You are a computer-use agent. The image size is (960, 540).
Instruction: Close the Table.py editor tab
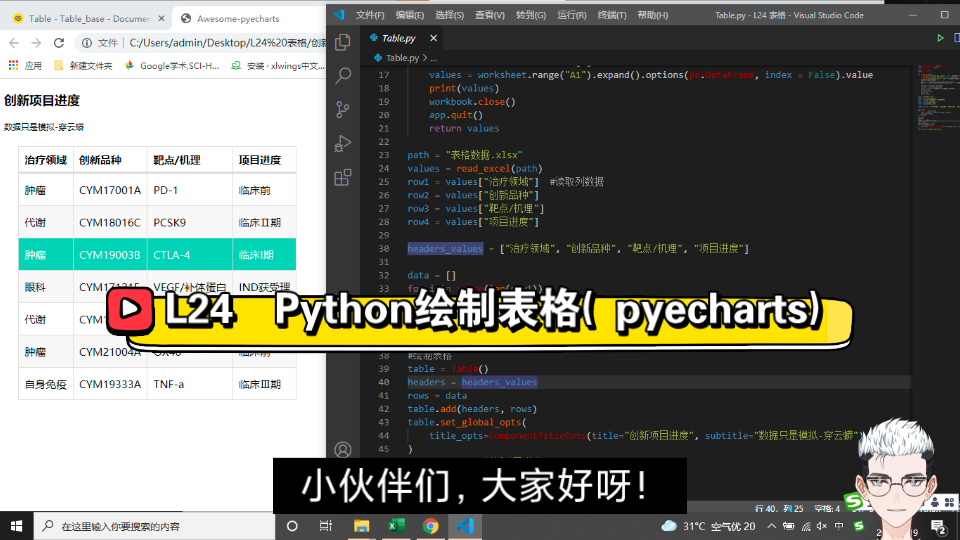(x=433, y=38)
